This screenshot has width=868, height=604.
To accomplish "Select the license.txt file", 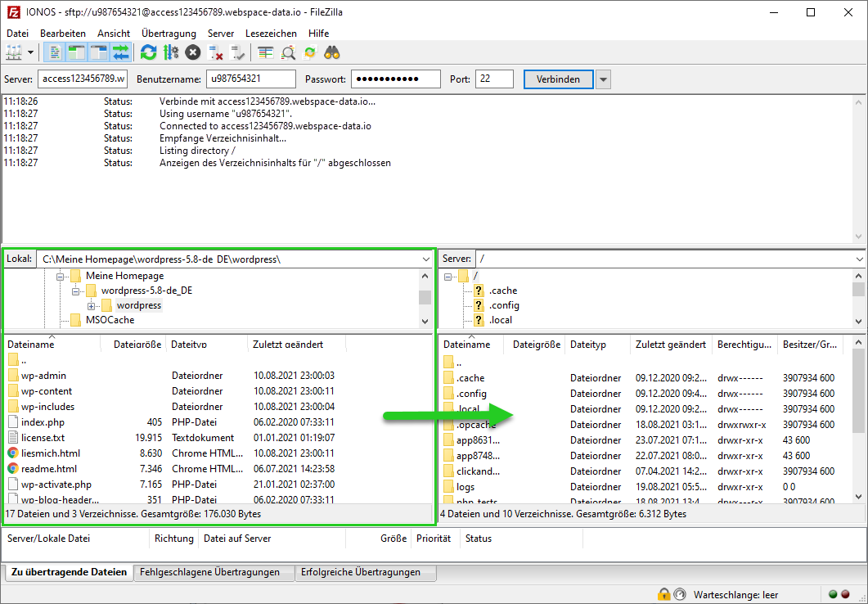I will [x=43, y=437].
